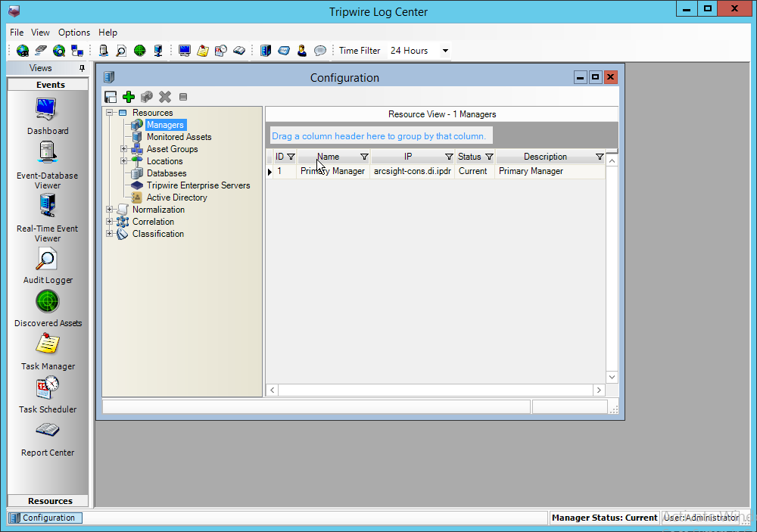Switch to the Resources section at sidebar bottom
Viewport: 757px width, 532px height.
coord(48,501)
